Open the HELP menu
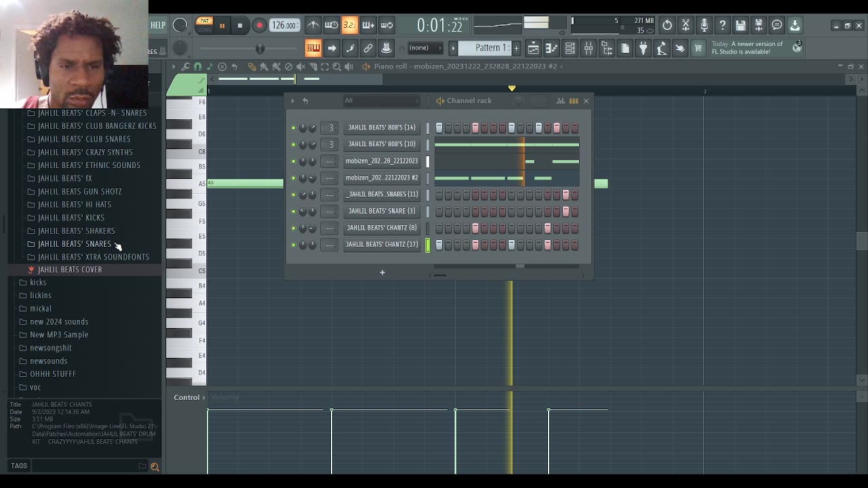This screenshot has width=868, height=488. click(x=158, y=25)
